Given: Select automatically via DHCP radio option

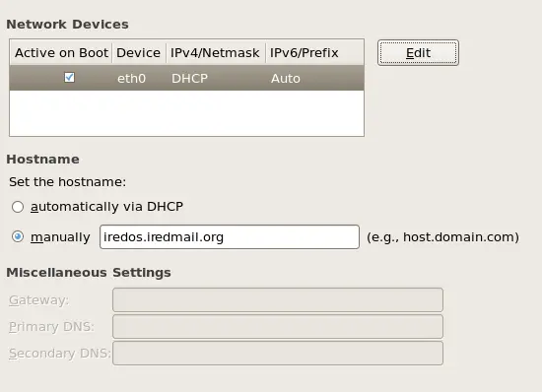Looking at the screenshot, I should 18,207.
